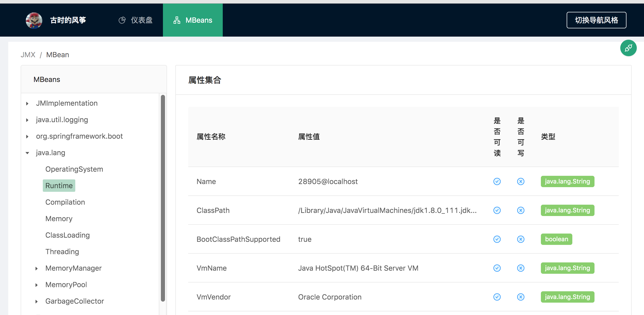
Task: Click the writable cross icon in the Name row
Action: [521, 181]
